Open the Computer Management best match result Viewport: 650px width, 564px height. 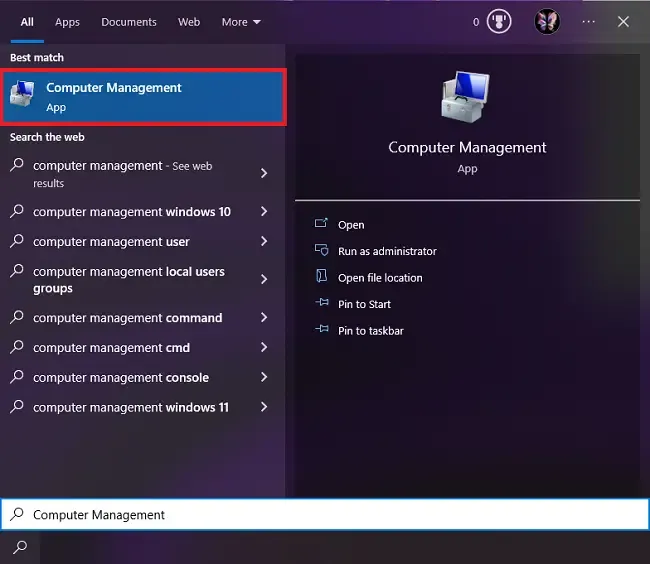point(143,97)
